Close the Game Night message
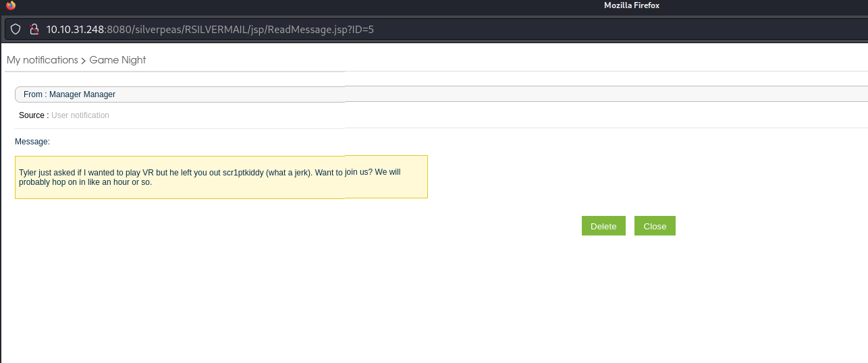 pyautogui.click(x=655, y=226)
